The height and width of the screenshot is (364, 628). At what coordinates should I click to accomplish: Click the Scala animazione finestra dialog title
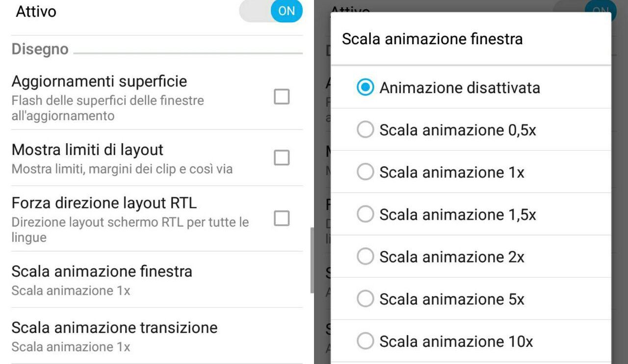click(432, 39)
